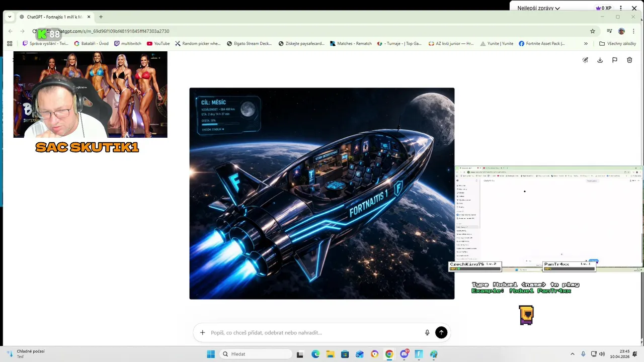
Task: Open clock showing 23:45
Action: click(619, 354)
